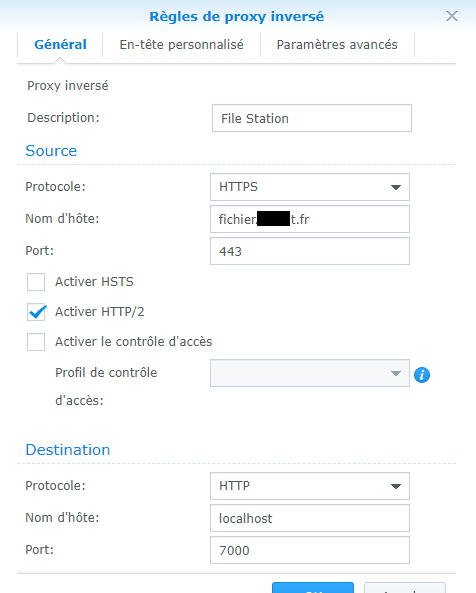Switch to the En-tête personnalisé tab
Viewport: 476px width, 593px height.
click(x=181, y=45)
